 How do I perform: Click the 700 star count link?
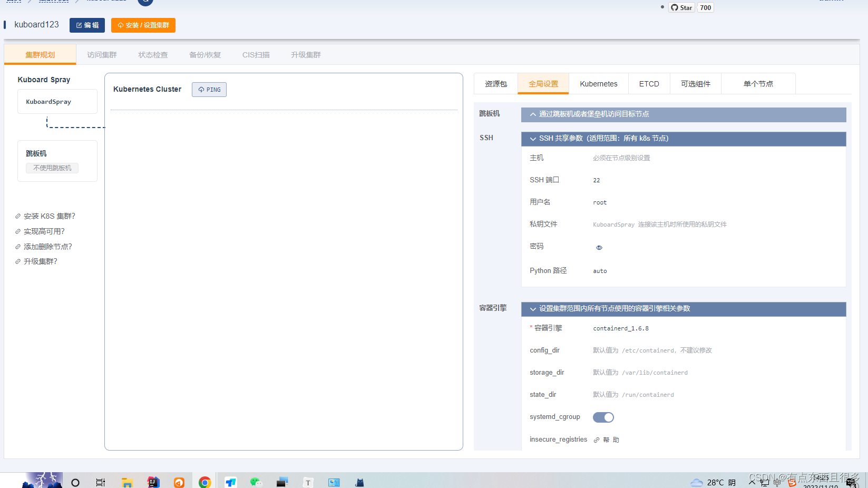[706, 7]
